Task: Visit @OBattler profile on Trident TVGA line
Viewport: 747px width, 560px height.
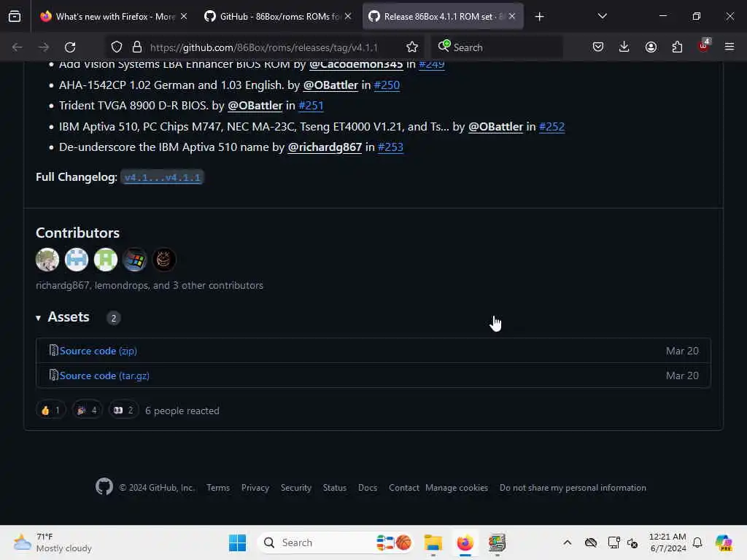Action: (255, 106)
